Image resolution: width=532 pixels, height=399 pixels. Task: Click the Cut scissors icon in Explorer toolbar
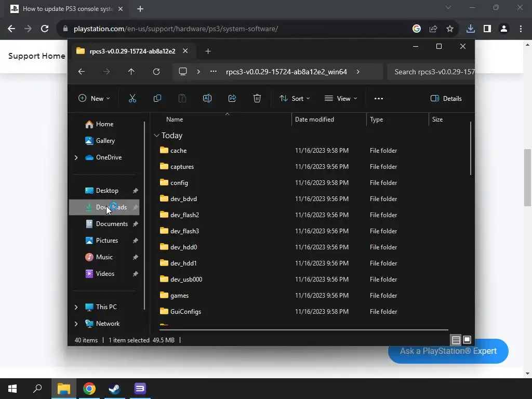[132, 98]
